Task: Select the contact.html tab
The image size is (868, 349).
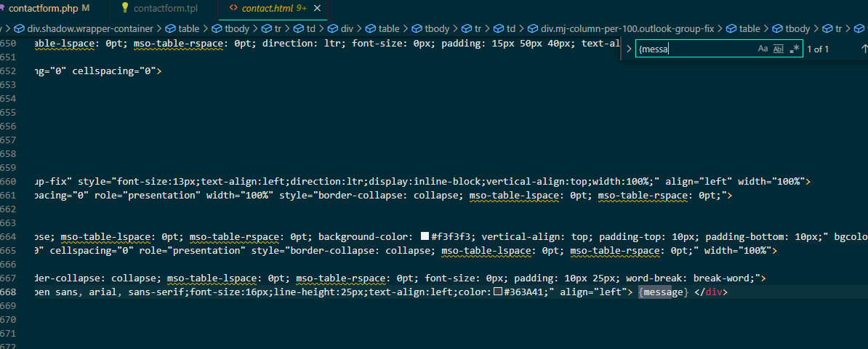Action: (268, 8)
